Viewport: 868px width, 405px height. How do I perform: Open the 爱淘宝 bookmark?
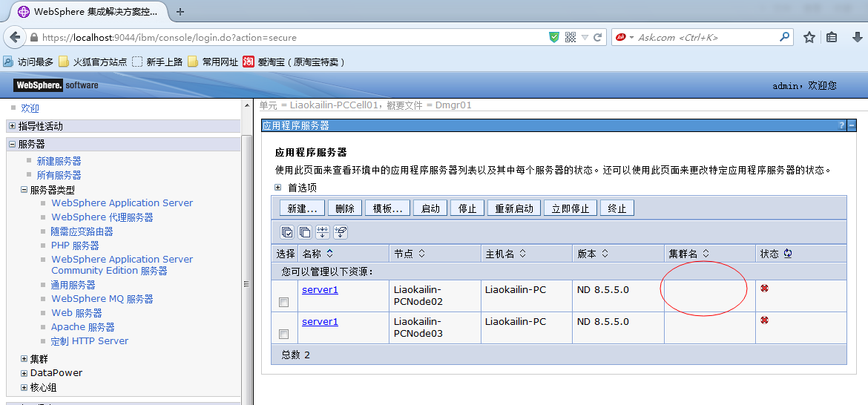point(294,62)
